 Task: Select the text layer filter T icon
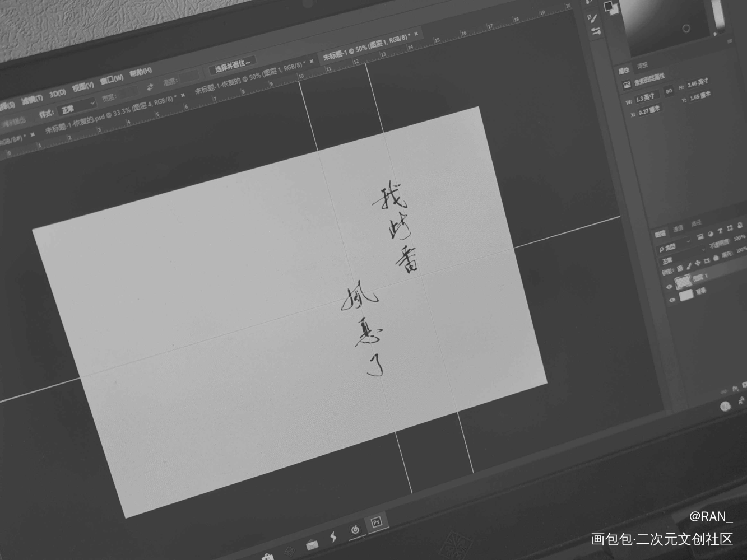[x=720, y=231]
